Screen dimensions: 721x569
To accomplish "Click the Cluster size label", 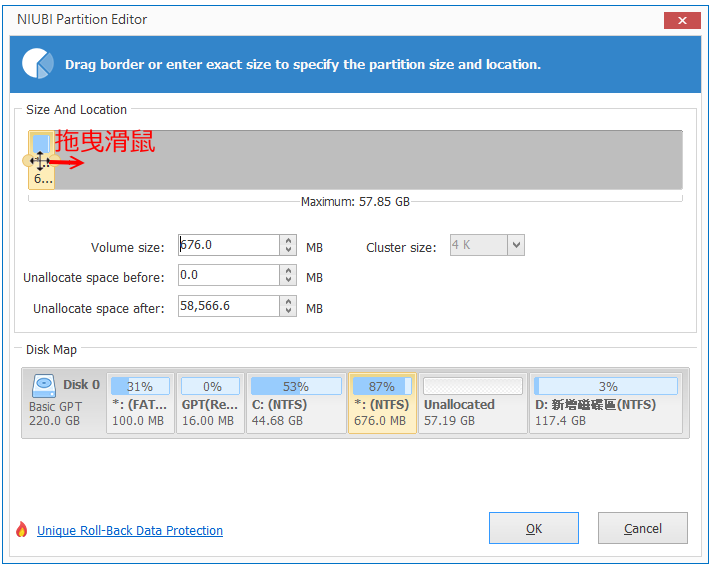I will (401, 247).
